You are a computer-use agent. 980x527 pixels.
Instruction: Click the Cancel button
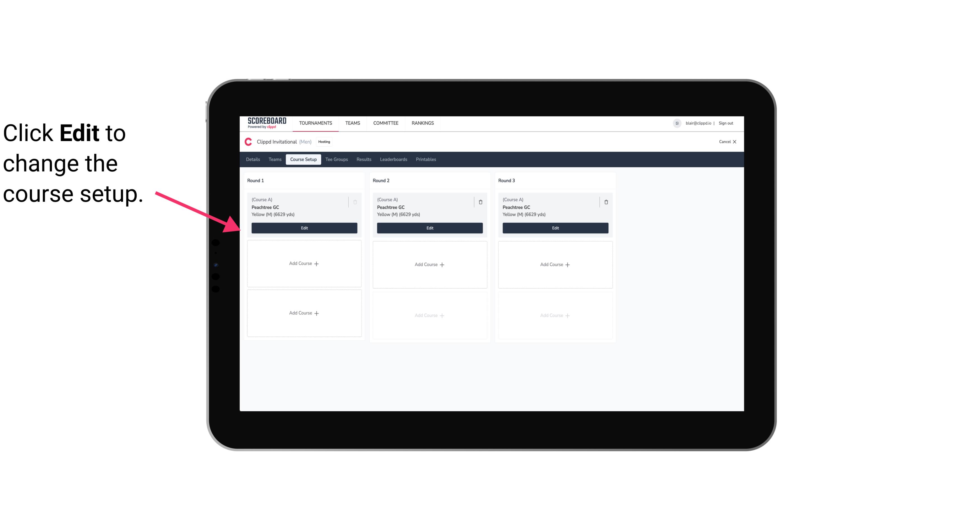tap(727, 142)
